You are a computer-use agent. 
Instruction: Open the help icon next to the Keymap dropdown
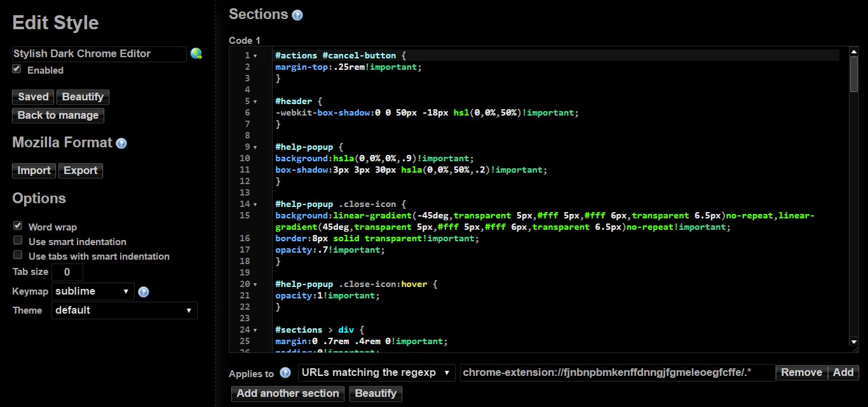pyautogui.click(x=144, y=292)
